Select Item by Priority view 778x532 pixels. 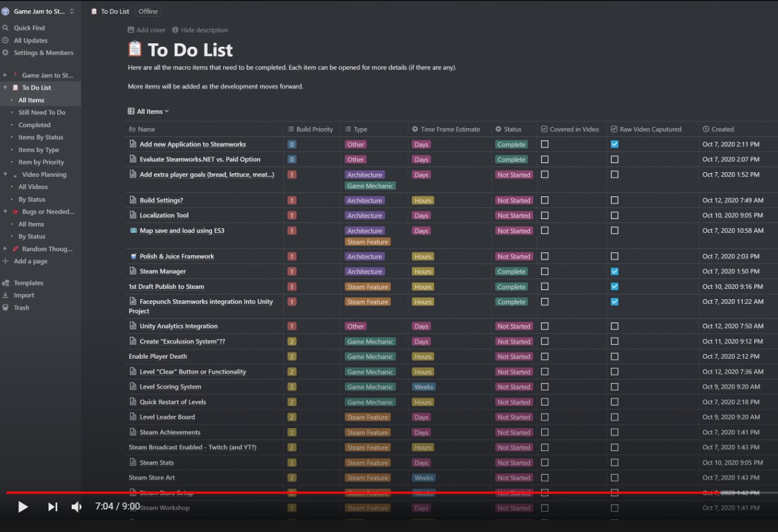point(41,162)
